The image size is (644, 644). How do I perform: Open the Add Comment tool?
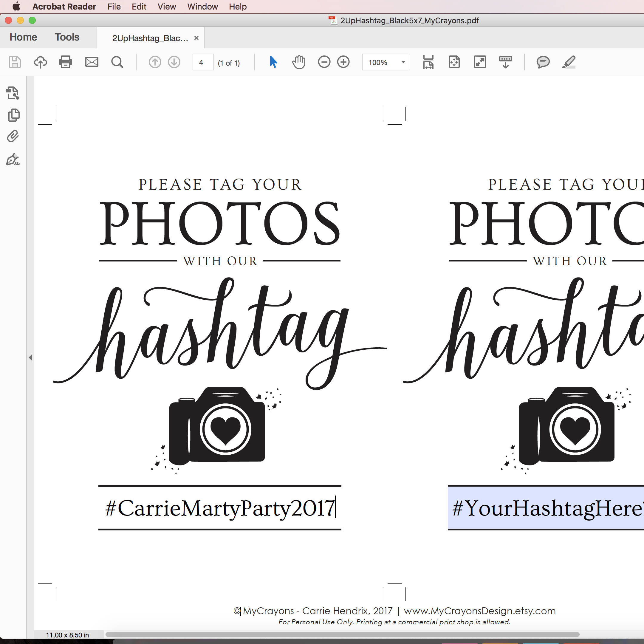pos(543,62)
